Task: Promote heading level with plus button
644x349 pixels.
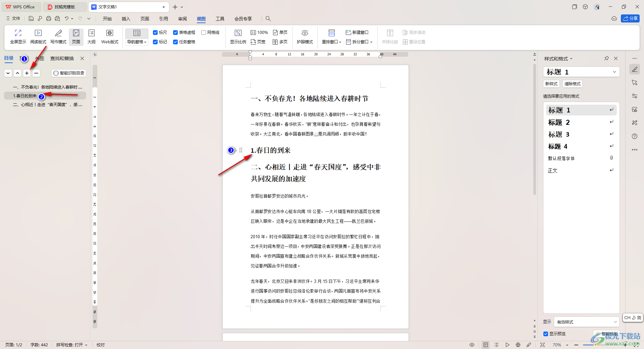Action: pos(27,73)
